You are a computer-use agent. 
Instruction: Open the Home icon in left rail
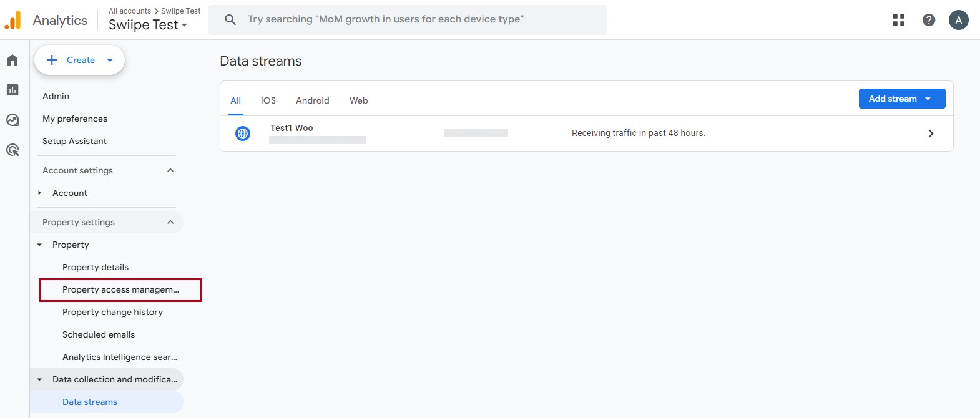point(12,60)
